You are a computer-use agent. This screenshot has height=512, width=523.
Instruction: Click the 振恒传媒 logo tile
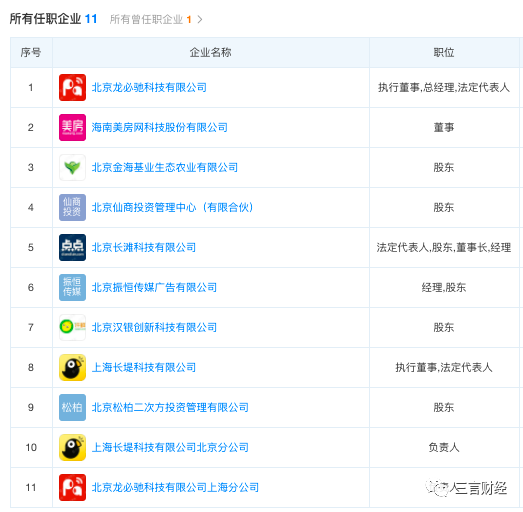click(72, 288)
